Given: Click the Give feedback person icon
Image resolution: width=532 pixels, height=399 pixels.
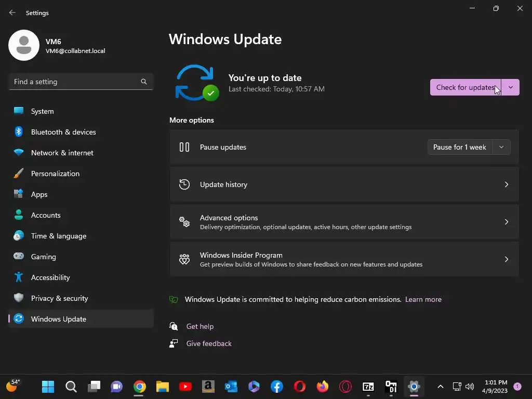Looking at the screenshot, I should pyautogui.click(x=174, y=343).
